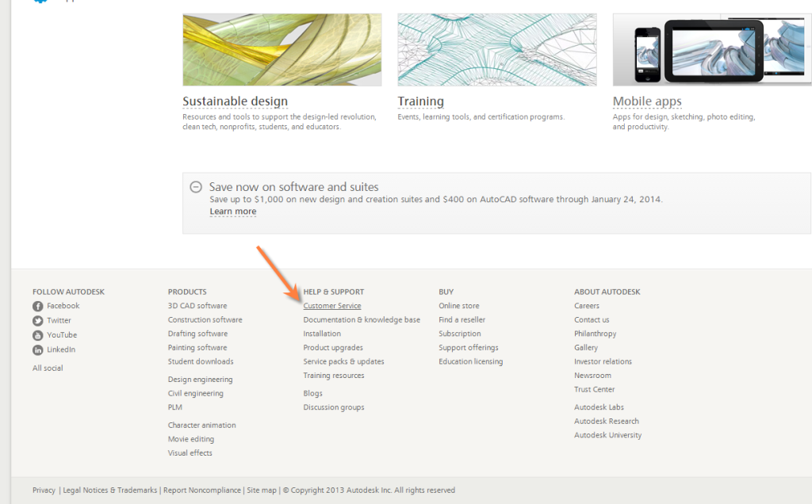Viewport: 812px width, 504px height.
Task: Click All social link
Action: (48, 368)
